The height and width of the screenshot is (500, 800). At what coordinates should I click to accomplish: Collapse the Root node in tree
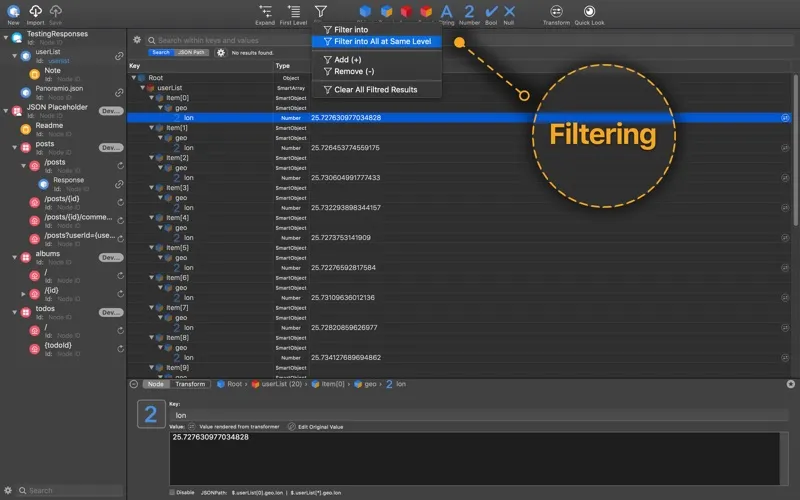[134, 78]
